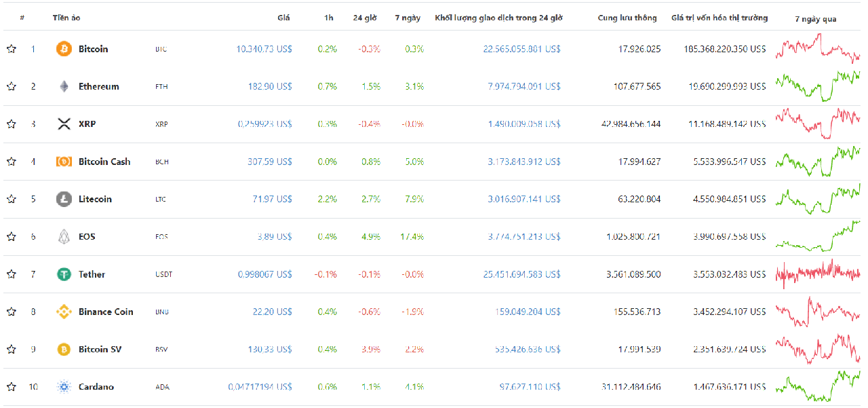Screen dimensions: 868x408
Task: Click the green Tether logo icon
Action: click(x=64, y=274)
